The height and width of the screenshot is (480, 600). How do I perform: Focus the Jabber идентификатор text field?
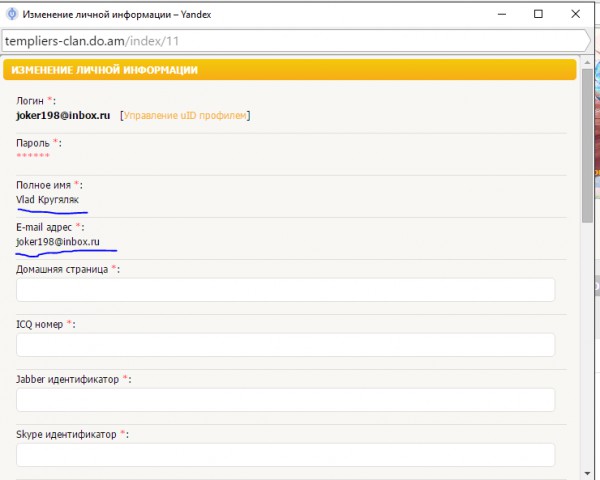pos(285,400)
